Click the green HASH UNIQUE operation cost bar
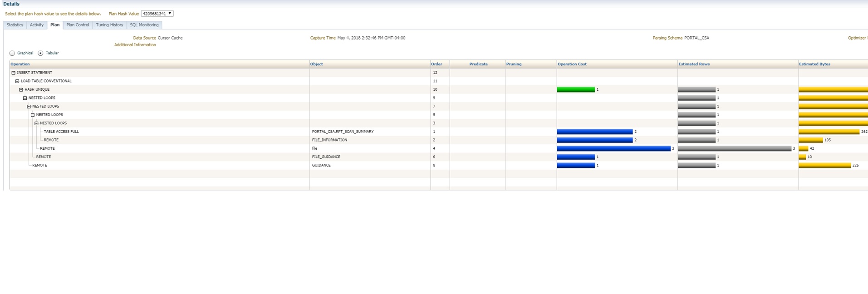 click(x=575, y=90)
